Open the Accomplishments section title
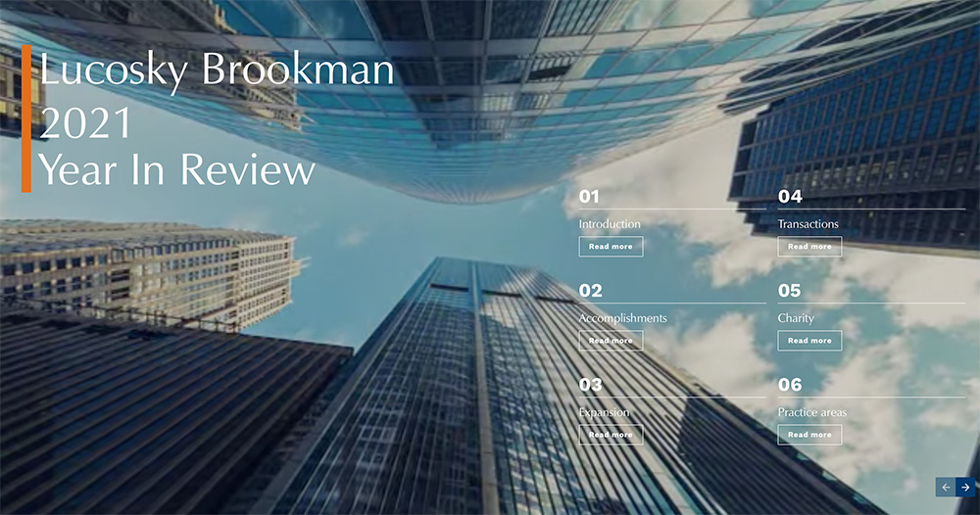The width and height of the screenshot is (980, 515). point(622,318)
